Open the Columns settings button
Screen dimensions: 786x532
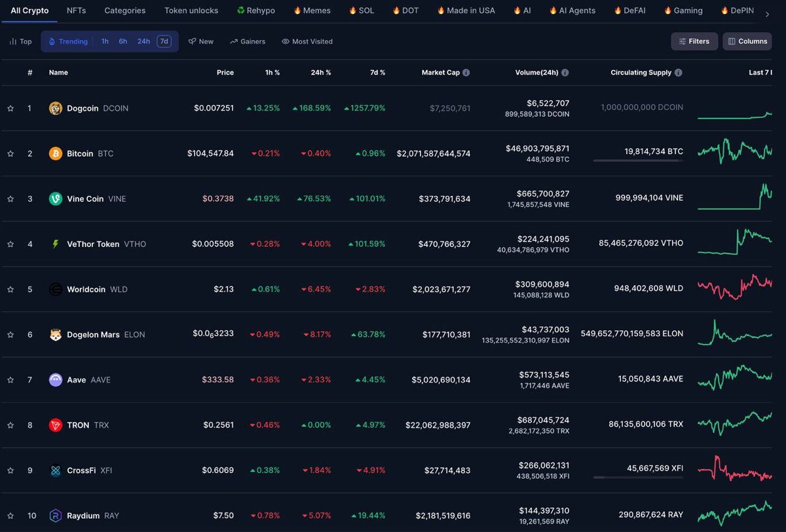(747, 41)
